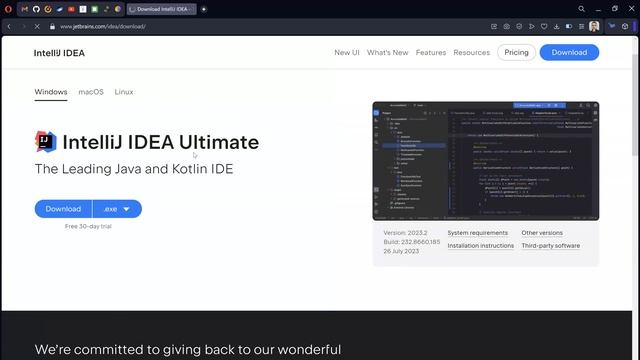Viewport: 640px width, 360px height.
Task: Open the tab search magnifier icon
Action: click(x=581, y=9)
